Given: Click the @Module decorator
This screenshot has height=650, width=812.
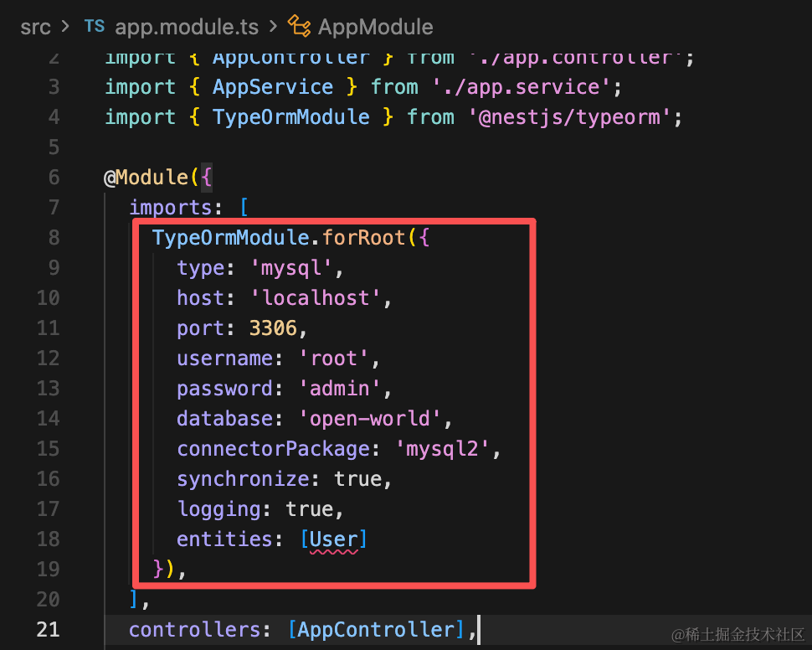Looking at the screenshot, I should click(146, 178).
